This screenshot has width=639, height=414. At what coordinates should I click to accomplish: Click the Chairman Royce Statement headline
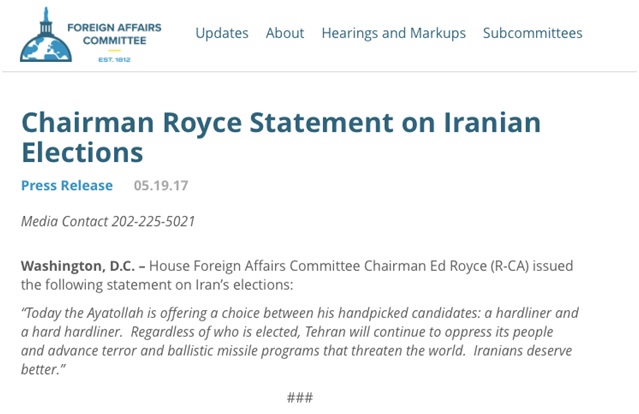coord(280,123)
